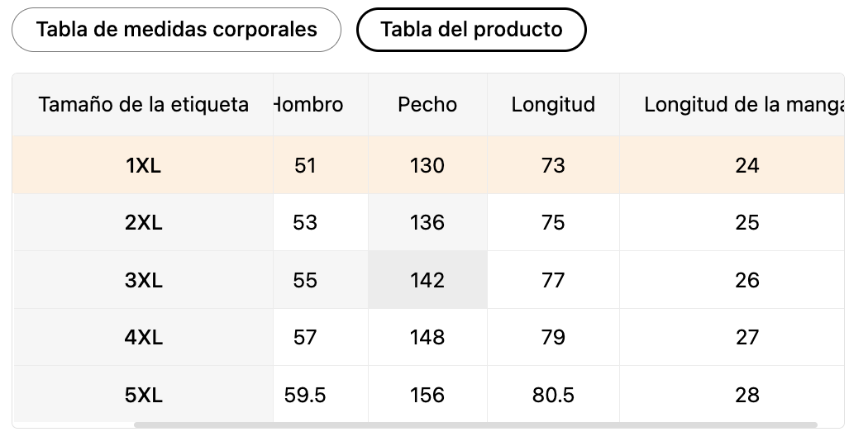The image size is (868, 446).
Task: Select the 2XL size row label
Action: pyautogui.click(x=143, y=222)
